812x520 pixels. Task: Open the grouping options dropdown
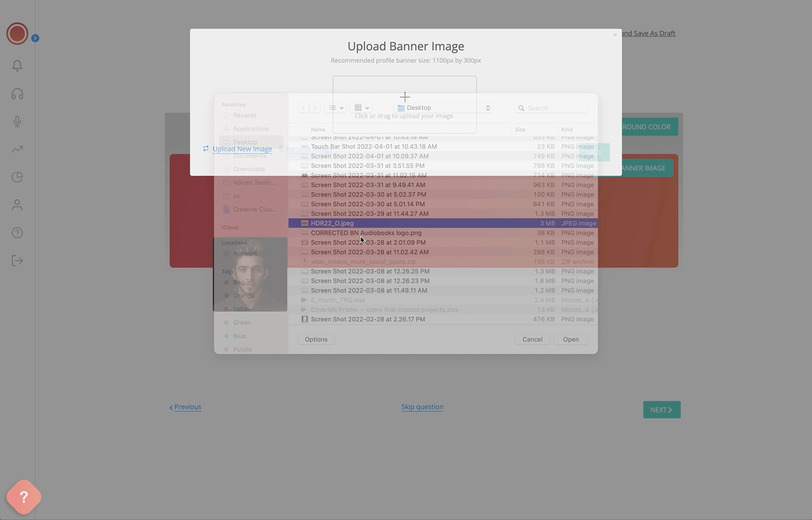(362, 108)
